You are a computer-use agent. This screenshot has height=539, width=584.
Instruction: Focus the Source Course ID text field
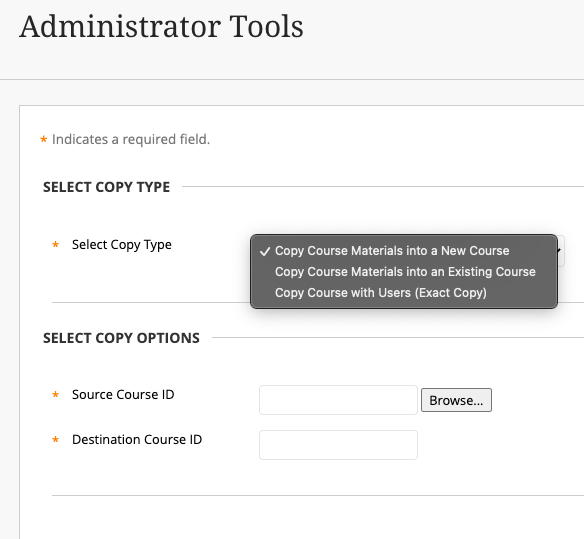pos(338,400)
